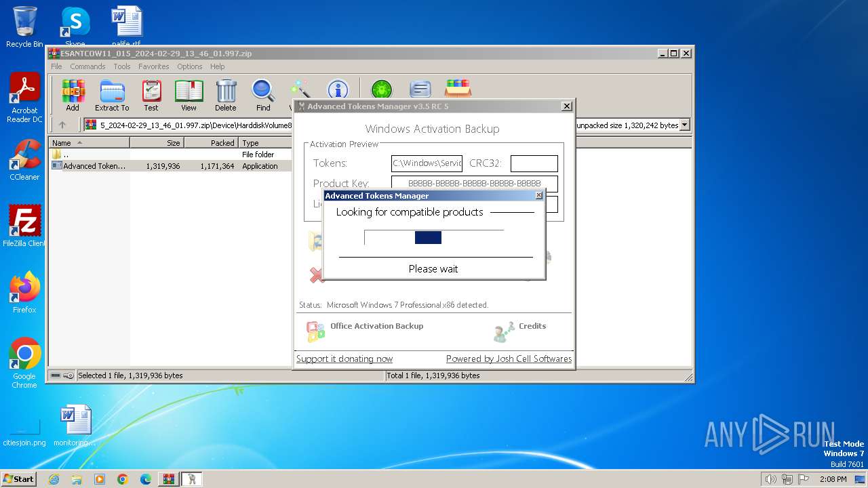Image resolution: width=868 pixels, height=488 pixels.
Task: Open the View toolbar icon
Action: tap(189, 96)
